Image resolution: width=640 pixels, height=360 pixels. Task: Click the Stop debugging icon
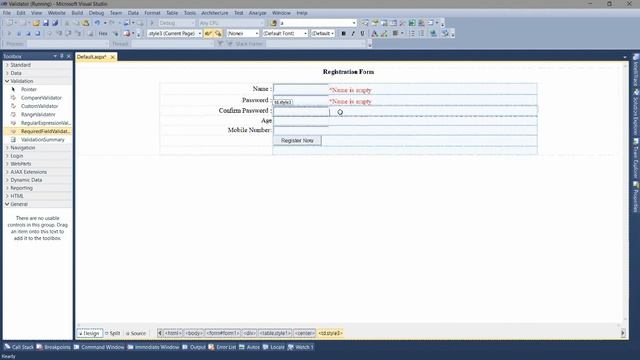(x=28, y=33)
